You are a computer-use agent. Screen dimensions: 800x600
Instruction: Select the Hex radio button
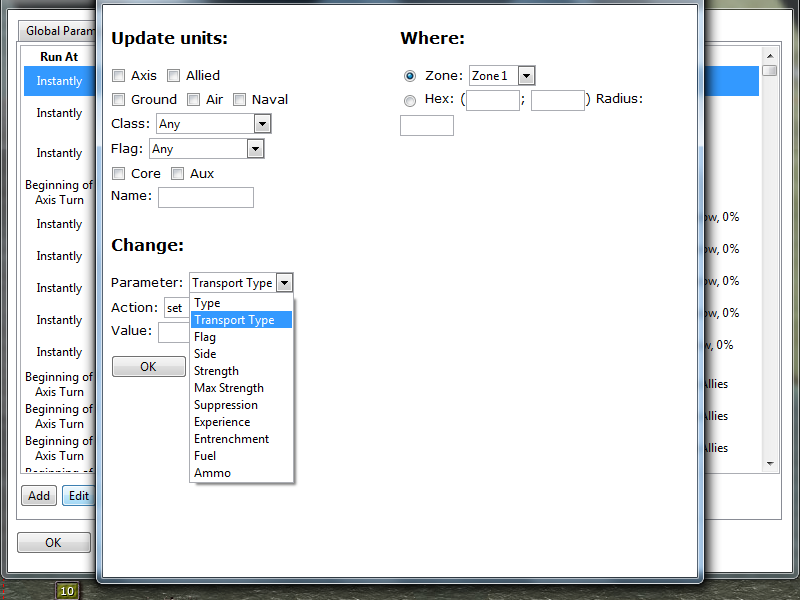coord(410,100)
